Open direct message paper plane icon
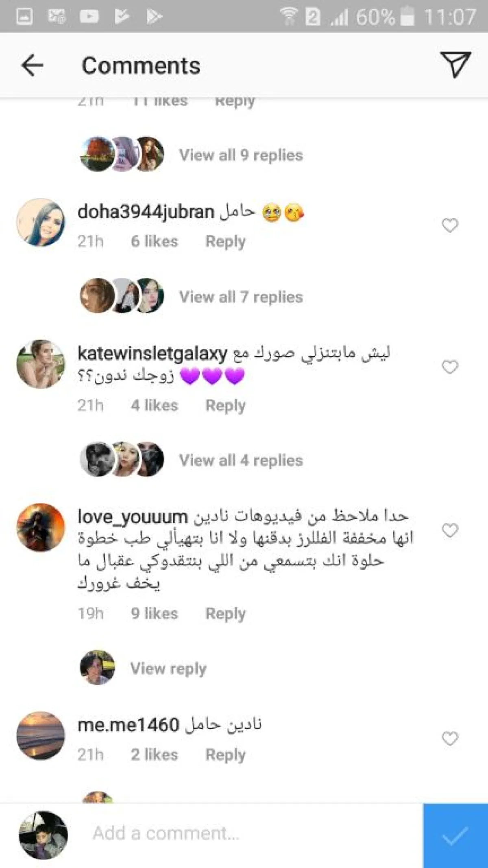488x868 pixels. pyautogui.click(x=455, y=64)
